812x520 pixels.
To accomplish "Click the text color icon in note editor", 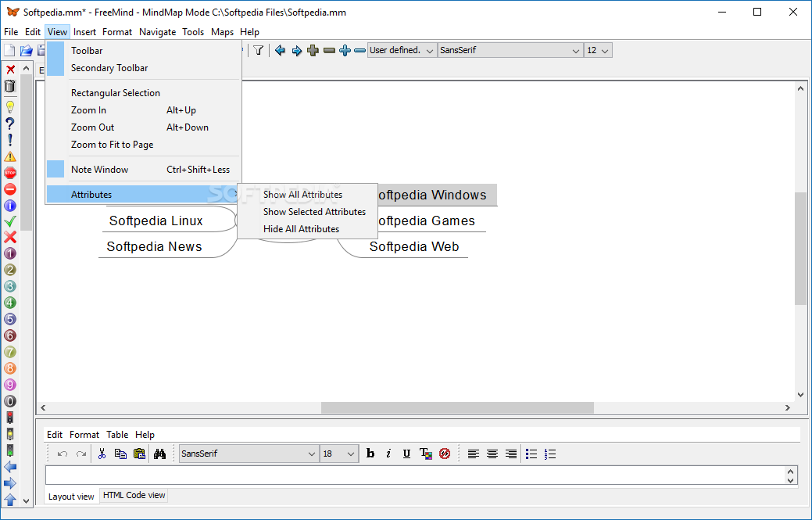I will click(x=426, y=454).
